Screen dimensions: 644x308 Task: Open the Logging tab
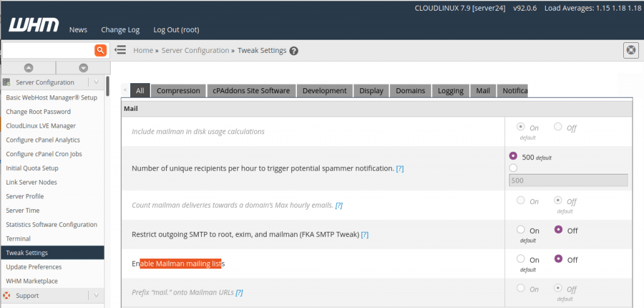tap(450, 91)
